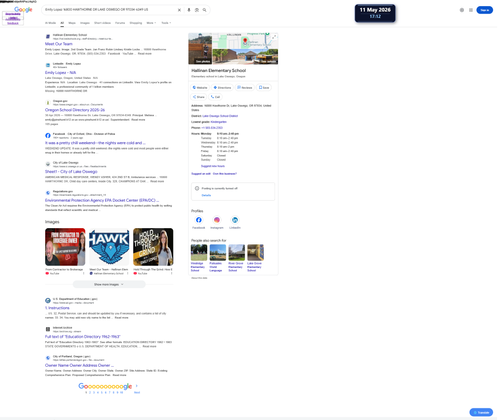500x420 pixels.
Task: Click in the Google search input field
Action: point(110,10)
